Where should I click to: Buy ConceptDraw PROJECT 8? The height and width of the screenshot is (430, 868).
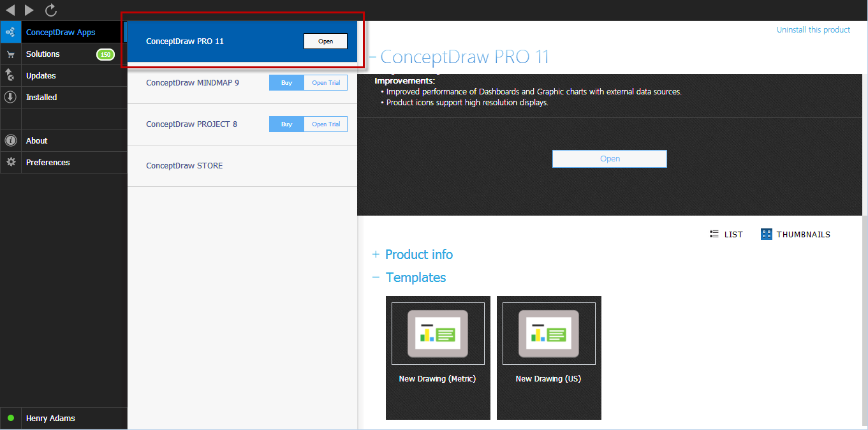point(286,124)
